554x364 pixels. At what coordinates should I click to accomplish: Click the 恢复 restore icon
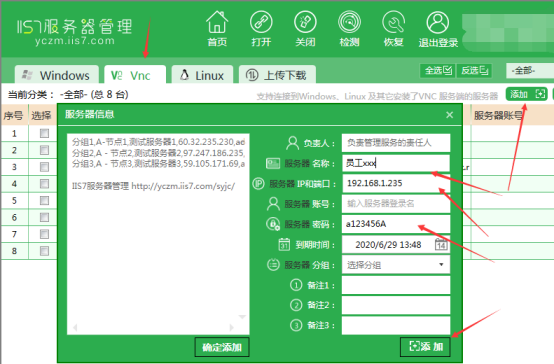click(x=394, y=29)
